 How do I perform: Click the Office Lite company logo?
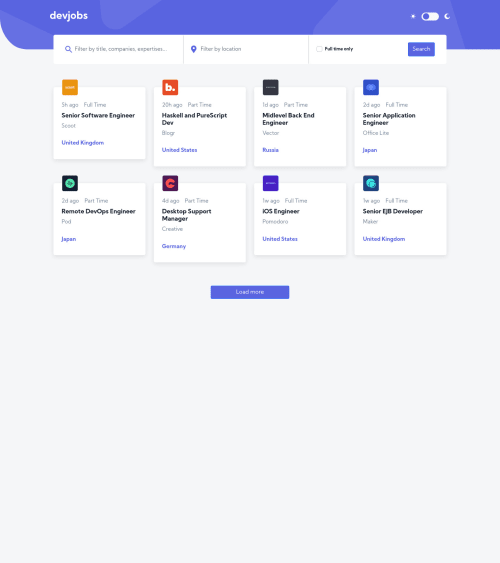pyautogui.click(x=371, y=87)
